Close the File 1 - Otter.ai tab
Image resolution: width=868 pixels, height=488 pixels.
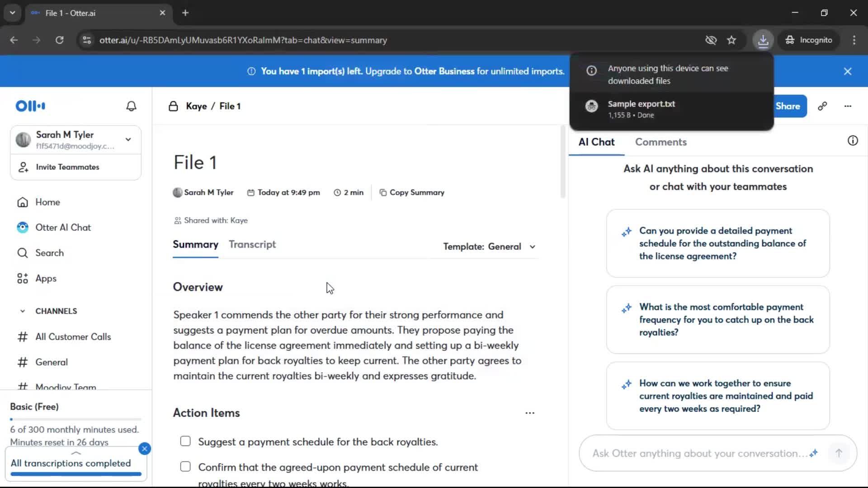coord(162,13)
